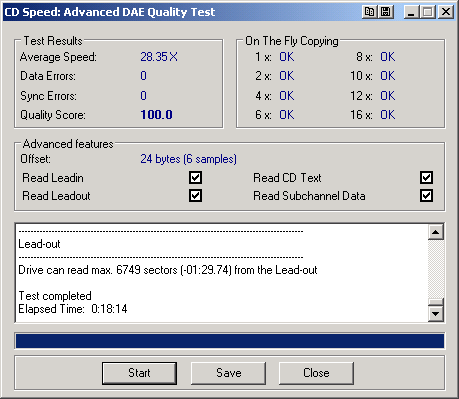Click the Quality Score value 100.0

pos(156,115)
